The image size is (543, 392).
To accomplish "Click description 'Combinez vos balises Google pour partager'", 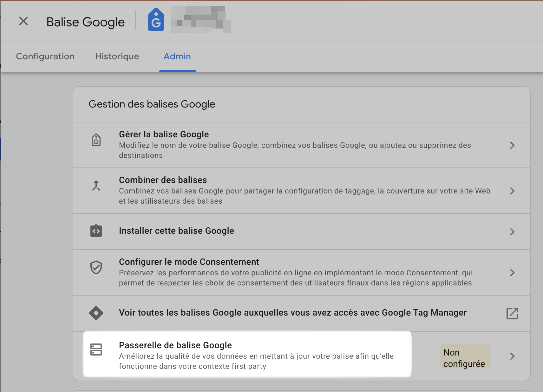I will point(304,196).
